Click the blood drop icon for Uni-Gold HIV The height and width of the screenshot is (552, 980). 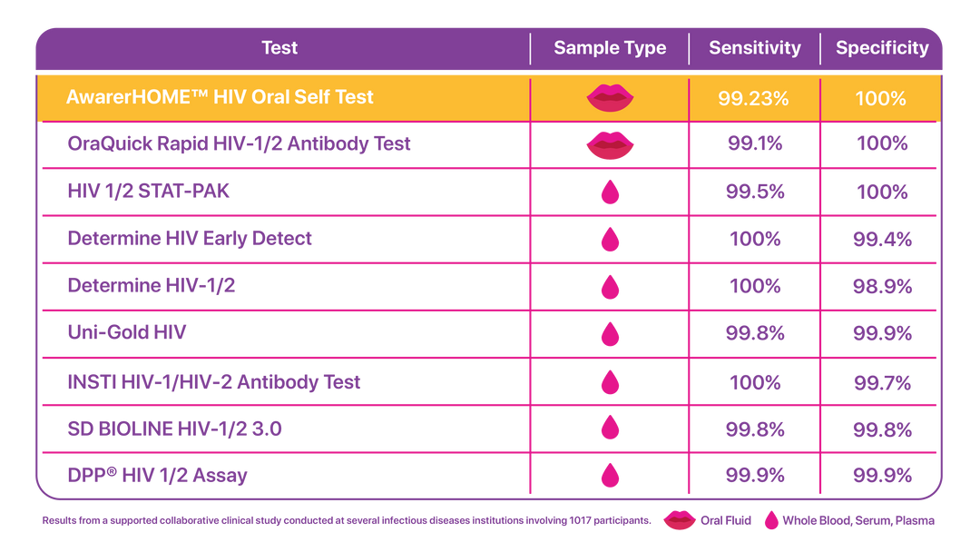pyautogui.click(x=610, y=333)
